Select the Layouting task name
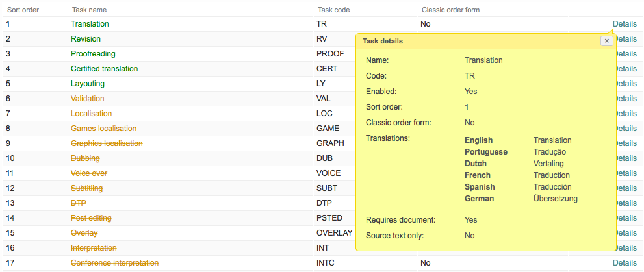The width and height of the screenshot is (644, 272). [x=88, y=84]
